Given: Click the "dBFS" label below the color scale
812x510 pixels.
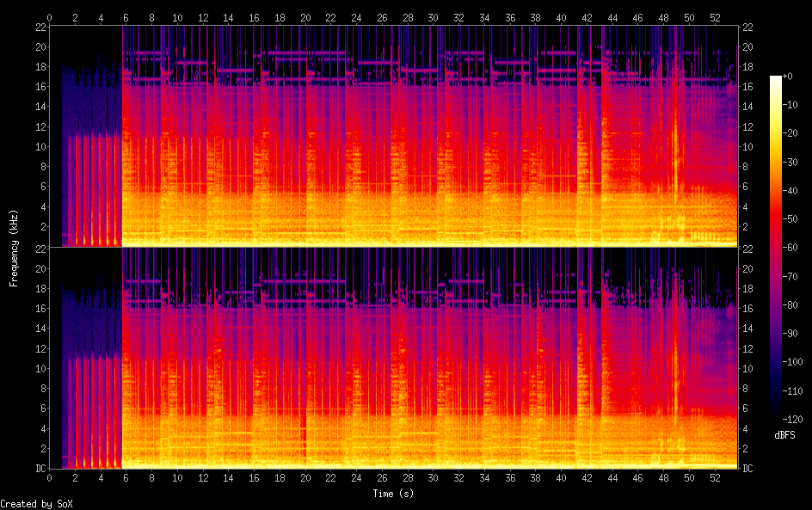Looking at the screenshot, I should (784, 437).
